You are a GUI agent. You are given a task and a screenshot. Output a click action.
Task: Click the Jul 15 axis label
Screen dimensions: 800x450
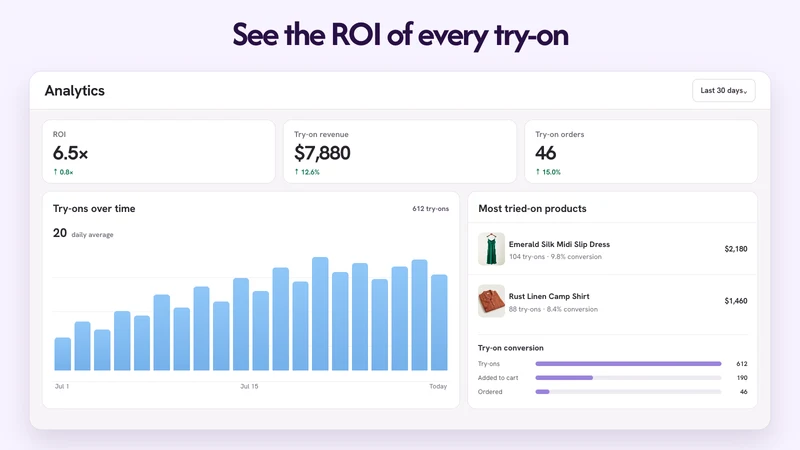(x=249, y=386)
